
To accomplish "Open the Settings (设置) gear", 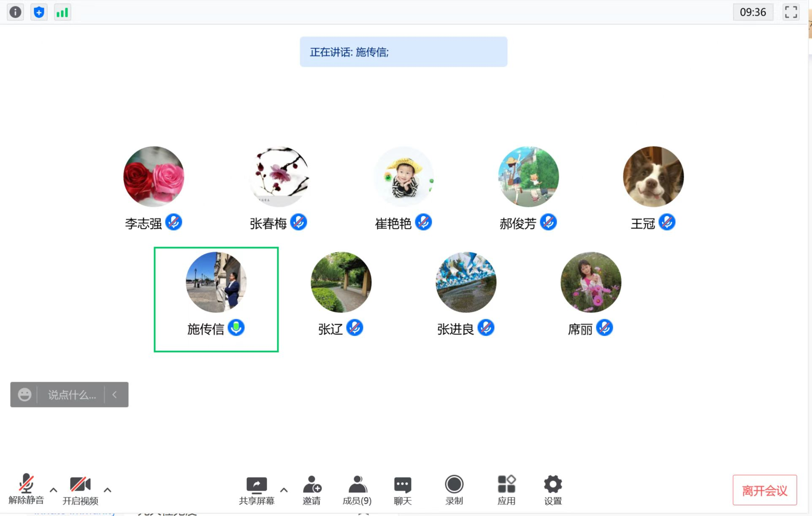I will (x=553, y=491).
